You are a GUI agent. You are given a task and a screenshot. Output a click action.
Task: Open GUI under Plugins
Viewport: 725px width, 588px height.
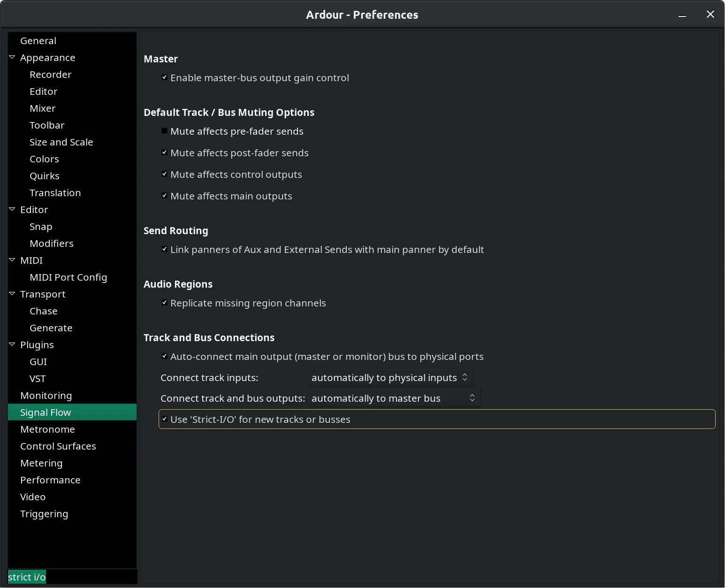click(x=38, y=362)
